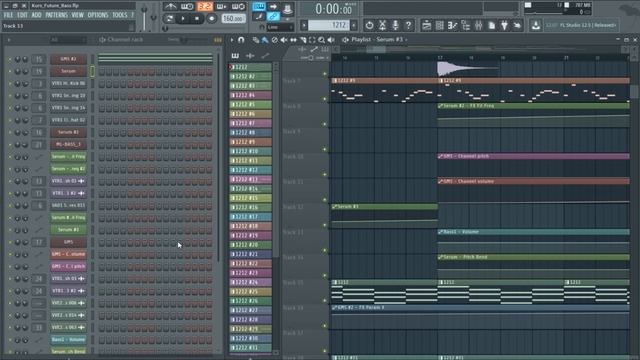This screenshot has width=640, height=360.
Task: Click the Serum #2 channel button
Action: pos(68,132)
